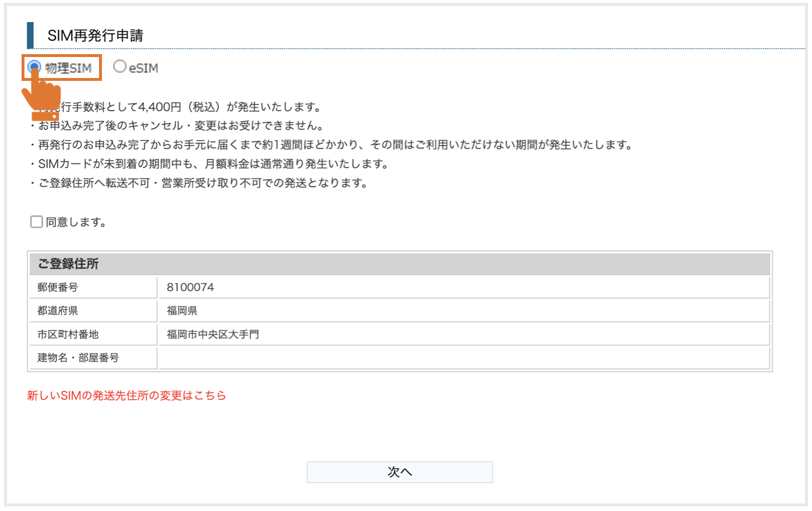Screen dimensions: 812x511
Task: Click the orange hand pointer icon
Action: pyautogui.click(x=42, y=96)
